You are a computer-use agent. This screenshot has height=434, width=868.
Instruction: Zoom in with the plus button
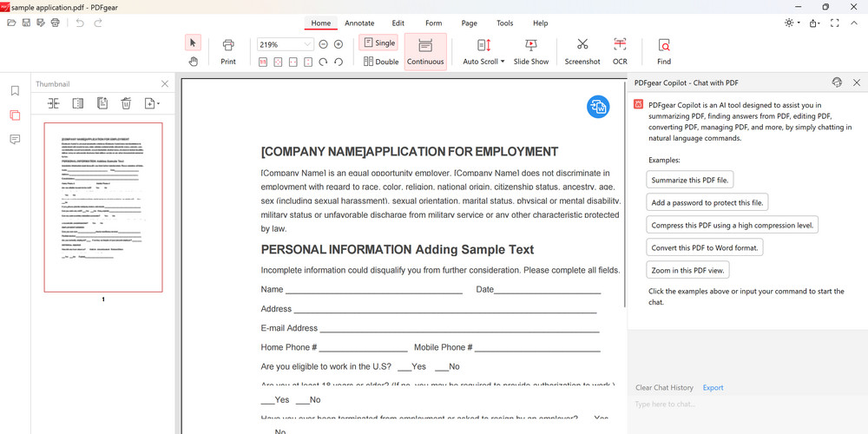pos(339,44)
